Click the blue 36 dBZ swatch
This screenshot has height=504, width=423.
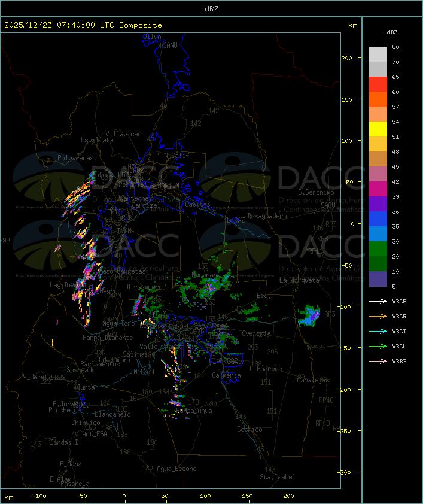pos(378,219)
